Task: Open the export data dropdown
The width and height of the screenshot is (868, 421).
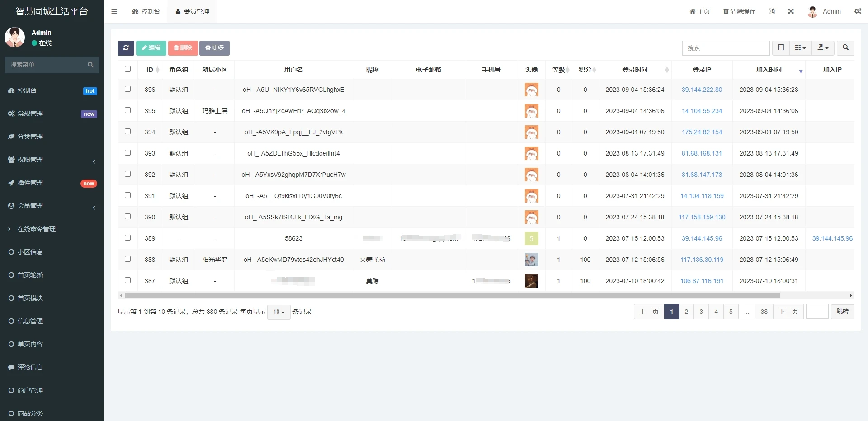Action: coord(823,48)
